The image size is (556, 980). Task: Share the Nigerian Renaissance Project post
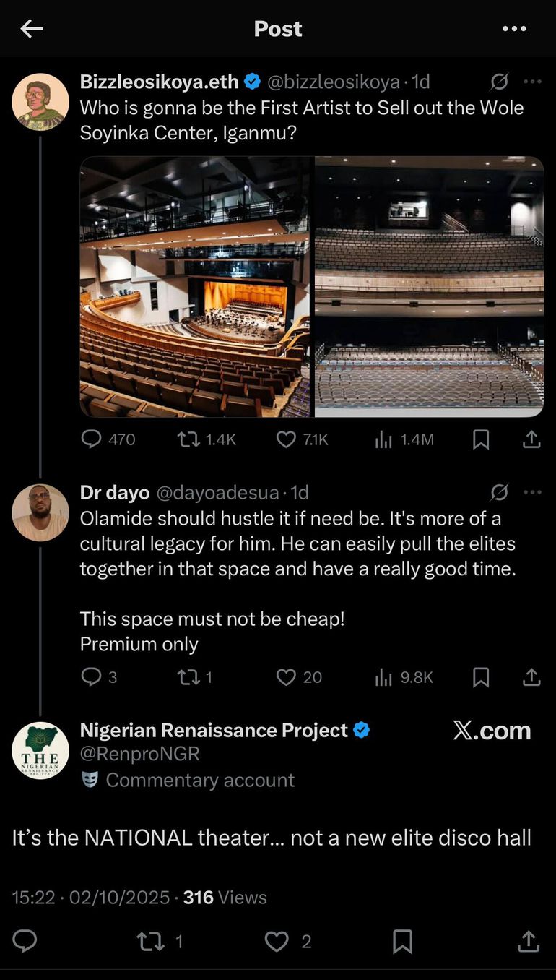click(529, 941)
